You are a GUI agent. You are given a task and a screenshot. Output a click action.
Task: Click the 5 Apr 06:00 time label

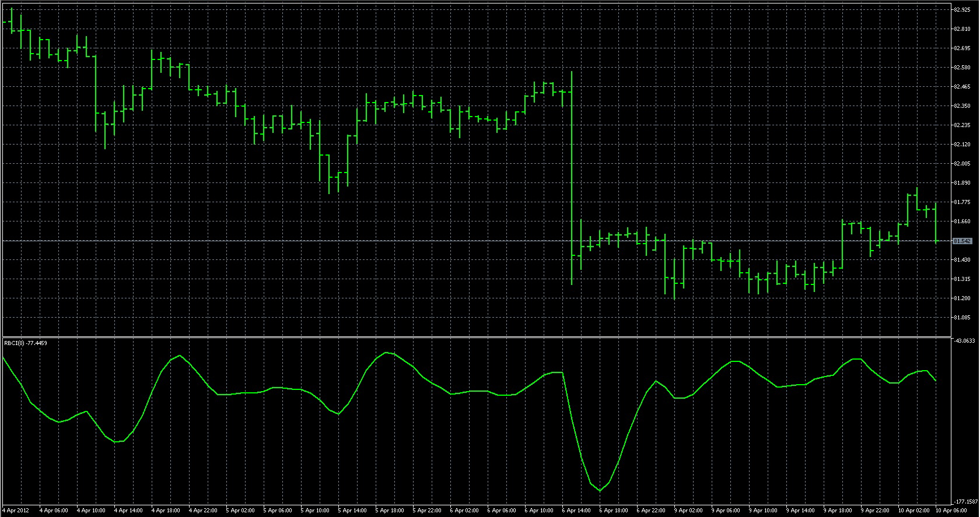(278, 511)
